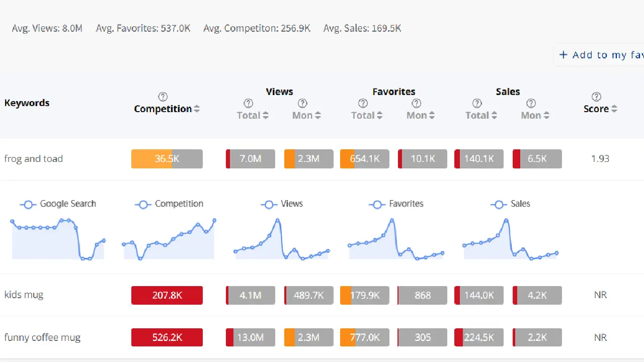Toggle the Favorites series in the legend

[377, 204]
